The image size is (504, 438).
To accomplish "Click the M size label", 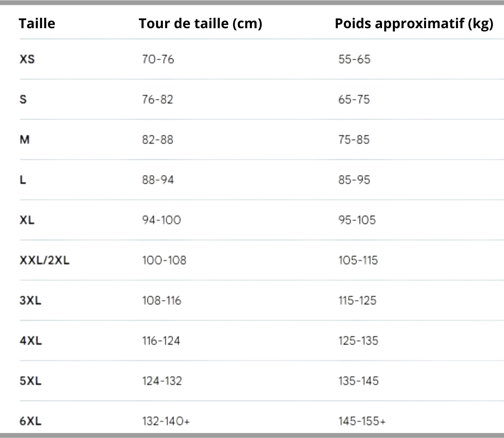I will pyautogui.click(x=25, y=140).
